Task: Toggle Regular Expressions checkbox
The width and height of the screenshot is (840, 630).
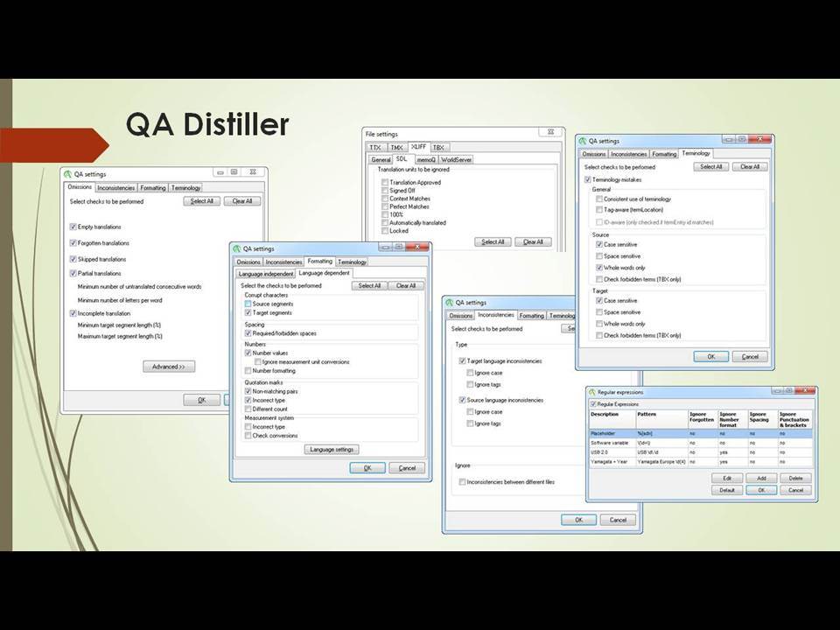Action: (x=593, y=404)
